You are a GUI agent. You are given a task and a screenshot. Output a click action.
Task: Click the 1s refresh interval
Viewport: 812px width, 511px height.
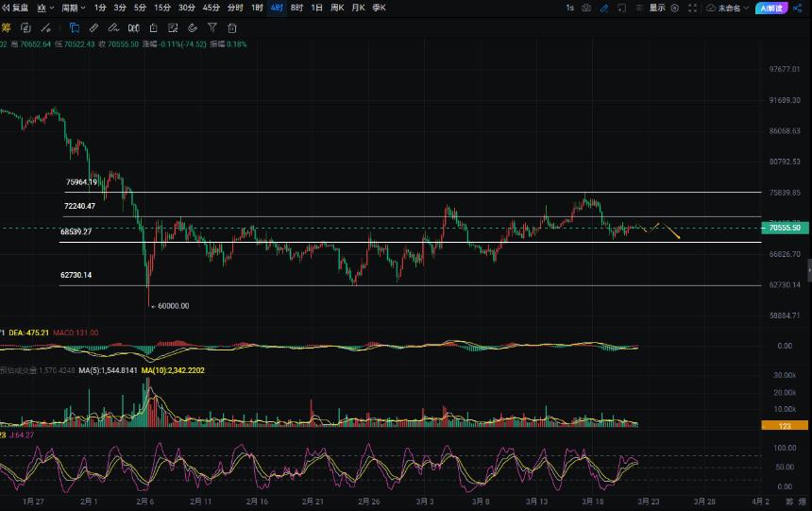(x=569, y=8)
